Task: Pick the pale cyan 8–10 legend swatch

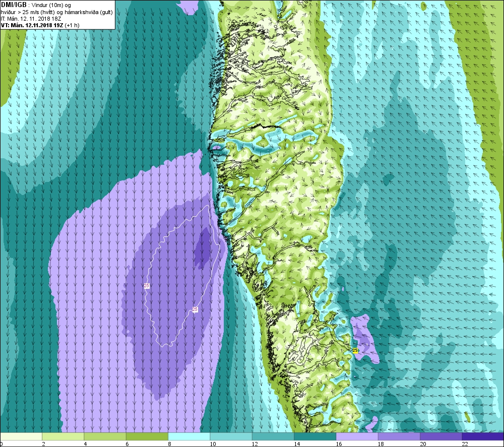Action: 189,436
